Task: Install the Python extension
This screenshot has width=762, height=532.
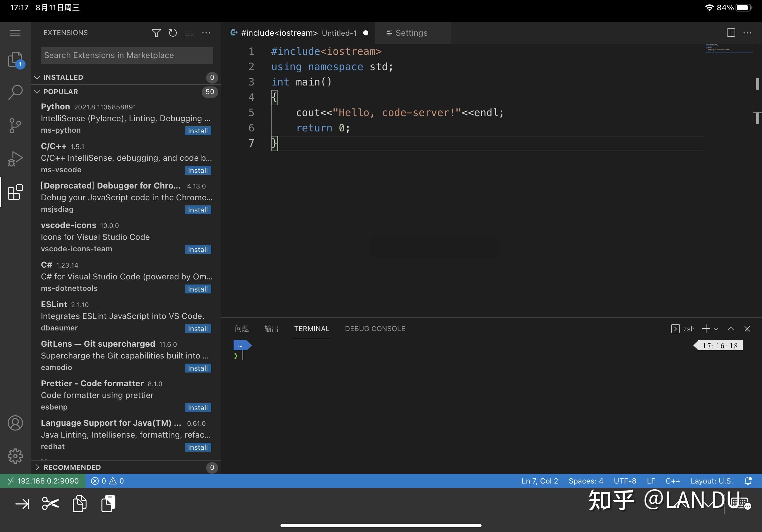Action: 198,131
